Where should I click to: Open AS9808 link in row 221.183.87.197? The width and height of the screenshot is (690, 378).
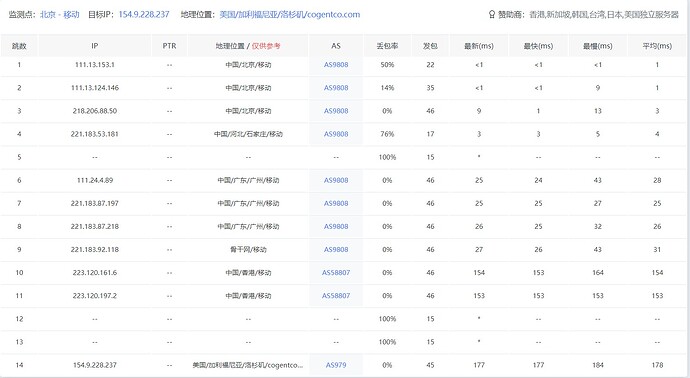click(336, 203)
